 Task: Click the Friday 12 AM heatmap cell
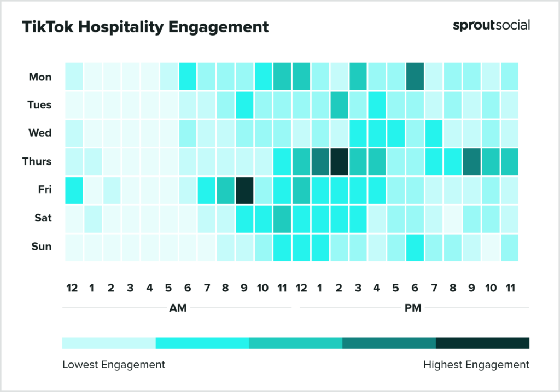(x=74, y=190)
